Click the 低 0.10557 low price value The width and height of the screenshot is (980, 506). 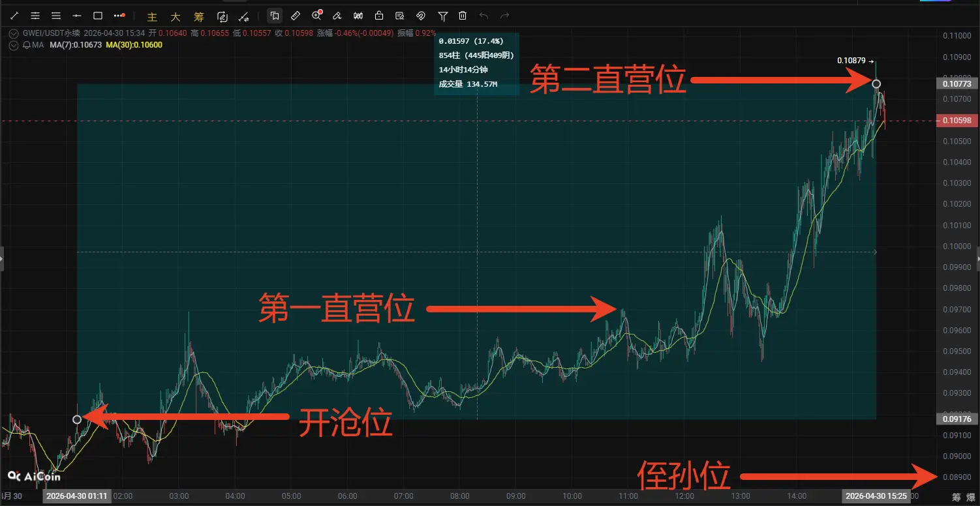(251, 33)
